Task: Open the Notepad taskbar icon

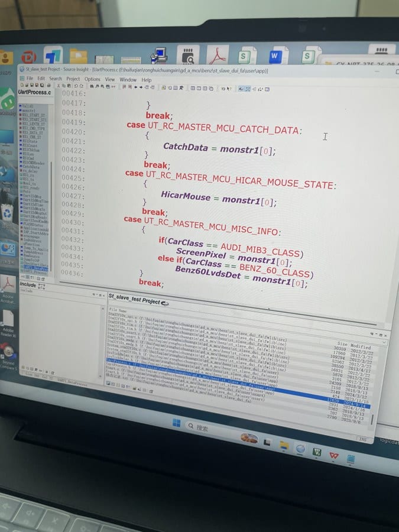Action: [351, 459]
